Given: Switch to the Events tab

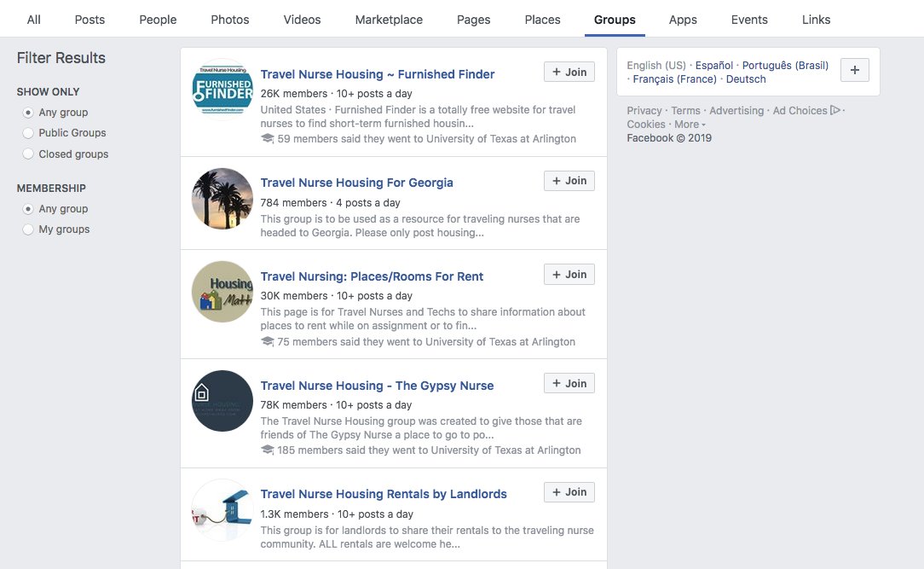Looking at the screenshot, I should 749,20.
